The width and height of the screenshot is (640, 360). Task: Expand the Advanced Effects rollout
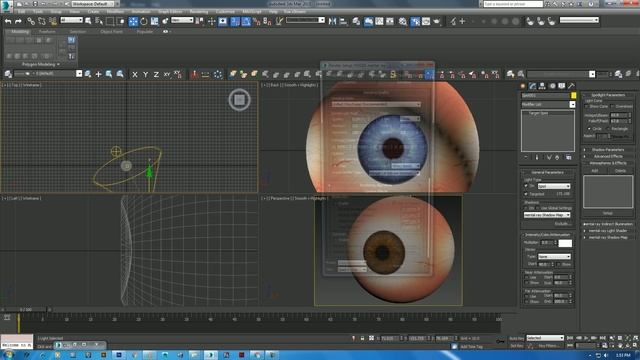608,156
